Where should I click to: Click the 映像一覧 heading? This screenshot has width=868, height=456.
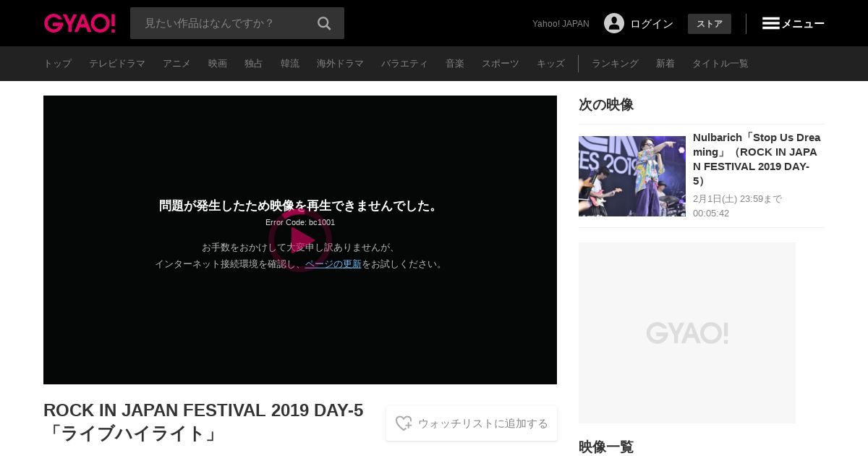point(606,447)
